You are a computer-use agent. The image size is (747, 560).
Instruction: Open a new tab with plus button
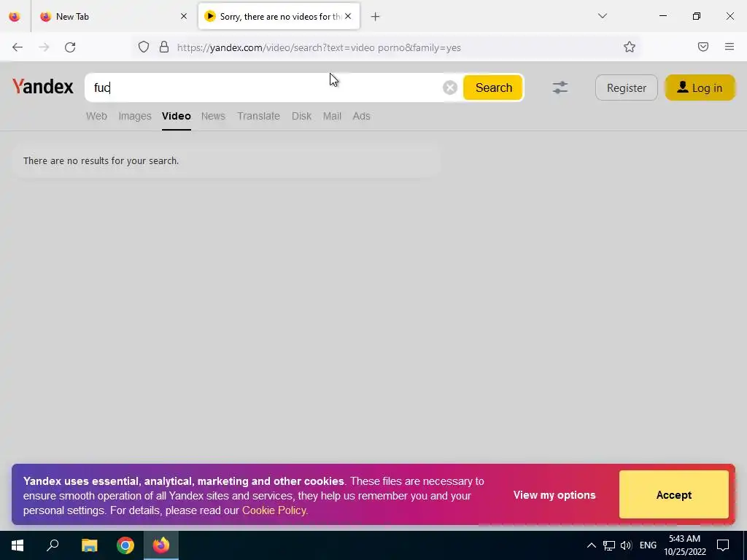coord(376,17)
